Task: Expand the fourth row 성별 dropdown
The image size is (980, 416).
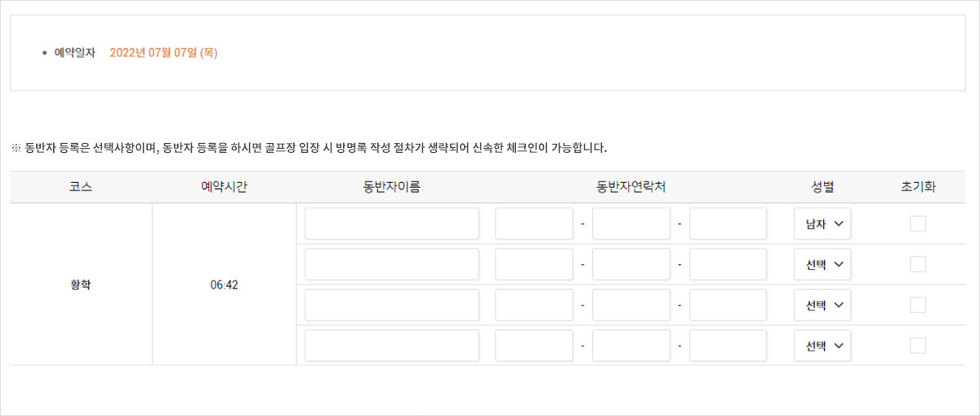Action: point(822,346)
